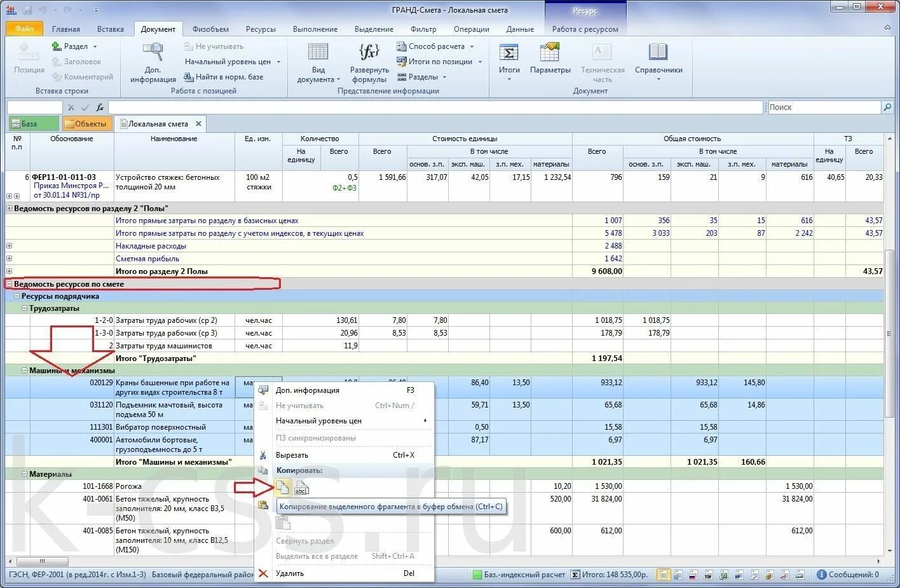Click the copy as text icon

click(x=301, y=488)
